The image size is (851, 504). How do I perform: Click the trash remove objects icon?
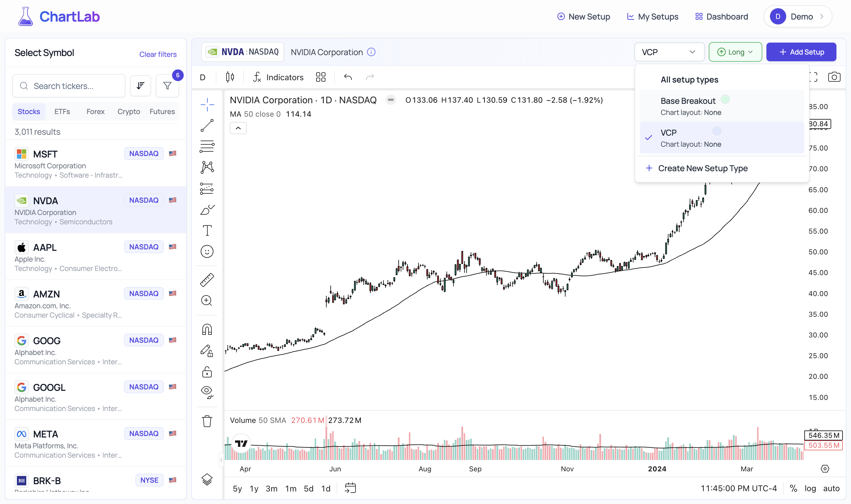coord(207,421)
